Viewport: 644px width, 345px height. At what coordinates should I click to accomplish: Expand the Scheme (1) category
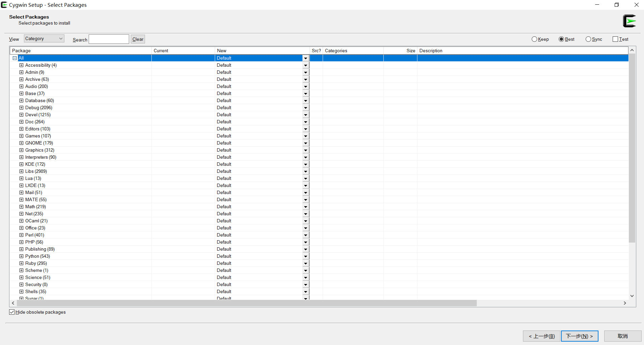click(x=22, y=270)
